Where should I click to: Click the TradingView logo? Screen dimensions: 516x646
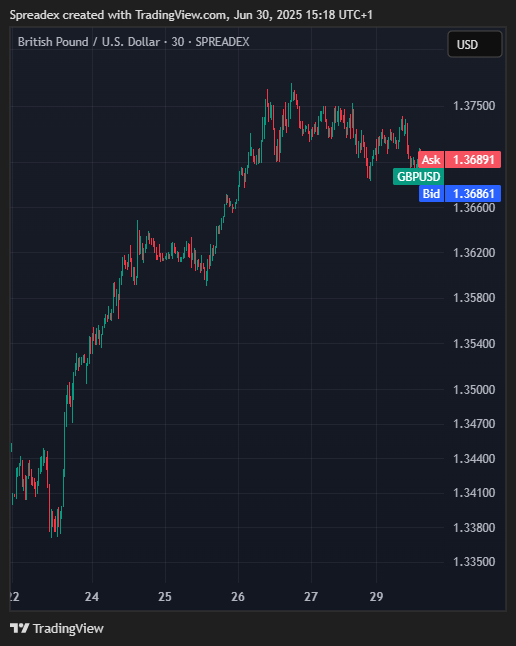click(x=57, y=628)
